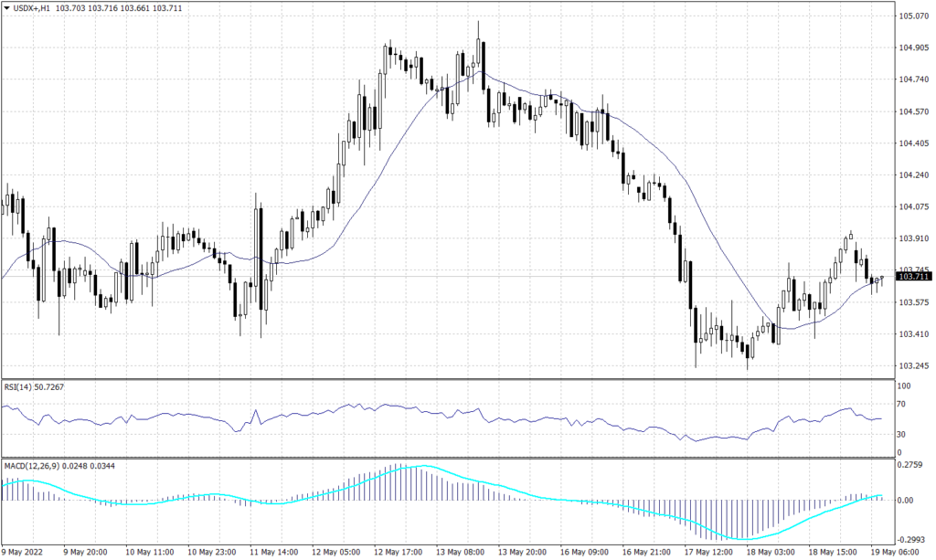Image resolution: width=936 pixels, height=560 pixels.
Task: Click the 105.070 price axis label
Action: click(914, 15)
